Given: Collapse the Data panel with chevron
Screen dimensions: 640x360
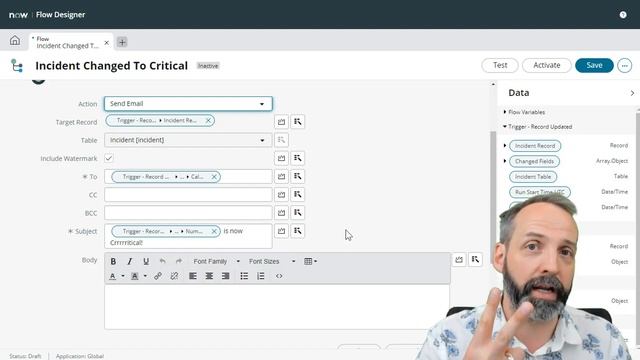Looking at the screenshot, I should (x=632, y=93).
